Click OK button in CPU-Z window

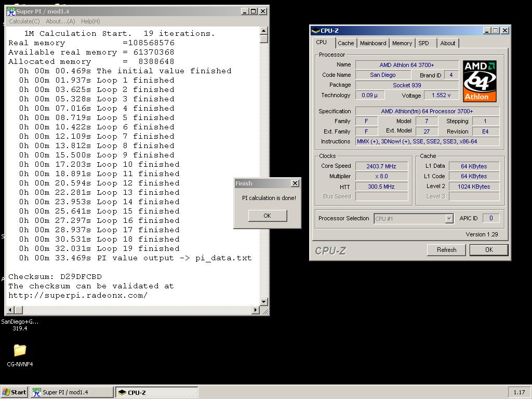(489, 250)
